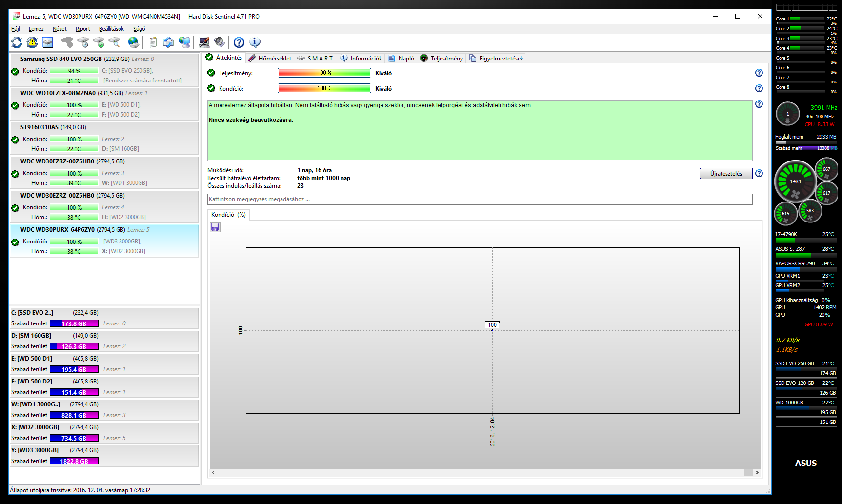Open the Riport menu

tap(83, 29)
